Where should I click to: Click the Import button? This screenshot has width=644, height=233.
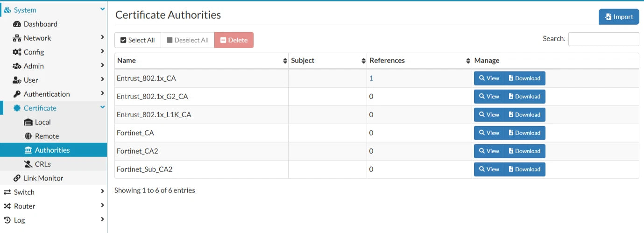[x=619, y=17]
